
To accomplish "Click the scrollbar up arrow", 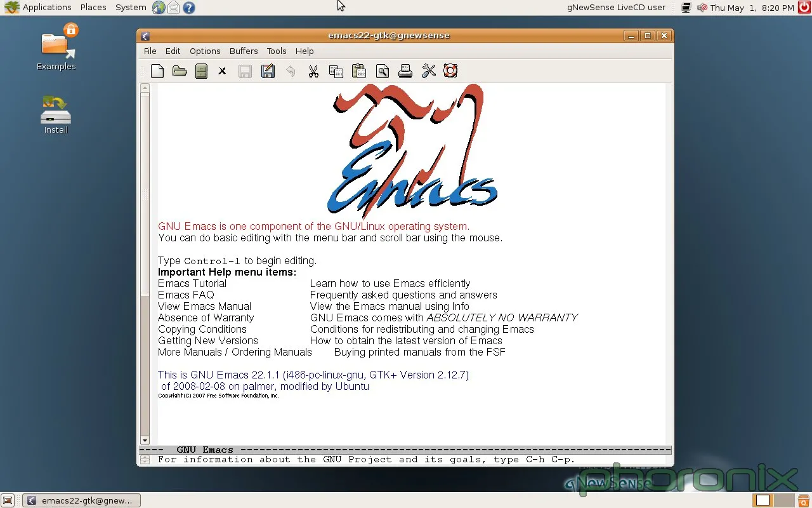I will tap(145, 88).
